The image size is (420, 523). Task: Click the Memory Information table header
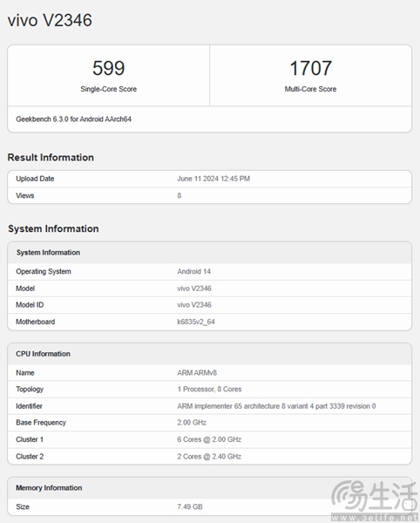tap(49, 488)
